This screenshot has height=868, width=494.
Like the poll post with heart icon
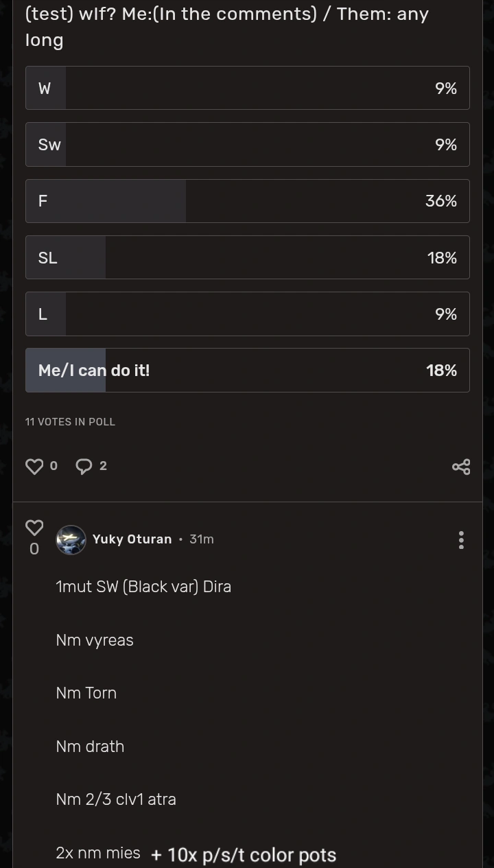click(x=34, y=467)
